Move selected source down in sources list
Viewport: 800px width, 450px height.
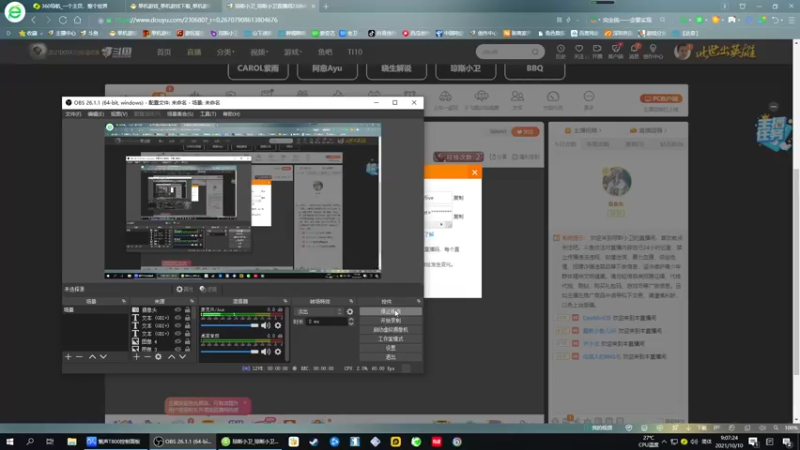(x=183, y=357)
